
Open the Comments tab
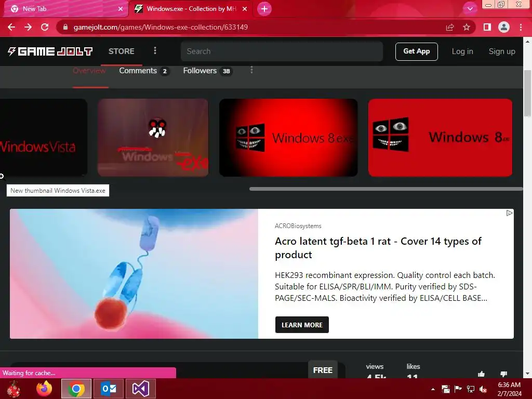[144, 71]
